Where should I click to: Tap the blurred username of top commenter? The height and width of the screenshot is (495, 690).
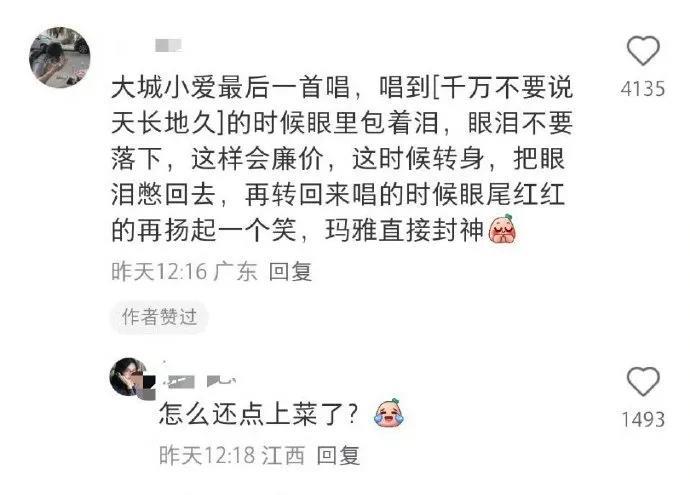coord(168,45)
